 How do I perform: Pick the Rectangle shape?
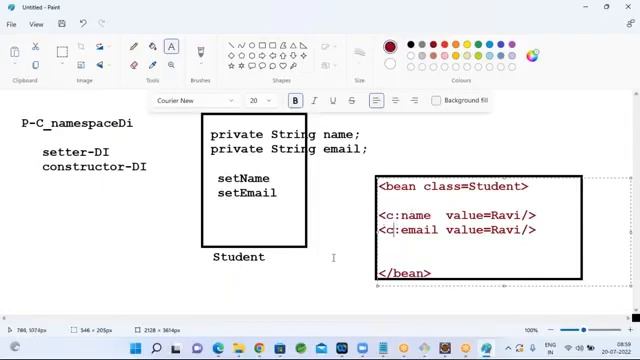point(262,45)
